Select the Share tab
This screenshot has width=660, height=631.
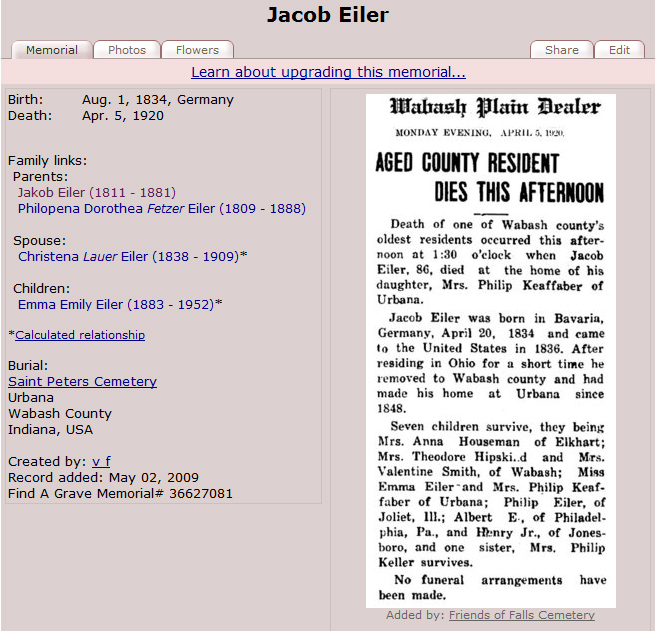tap(562, 50)
